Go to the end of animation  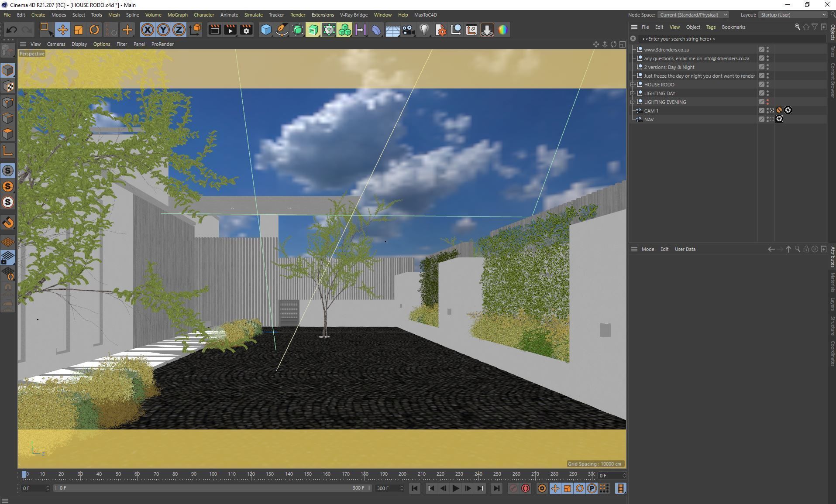pos(496,488)
